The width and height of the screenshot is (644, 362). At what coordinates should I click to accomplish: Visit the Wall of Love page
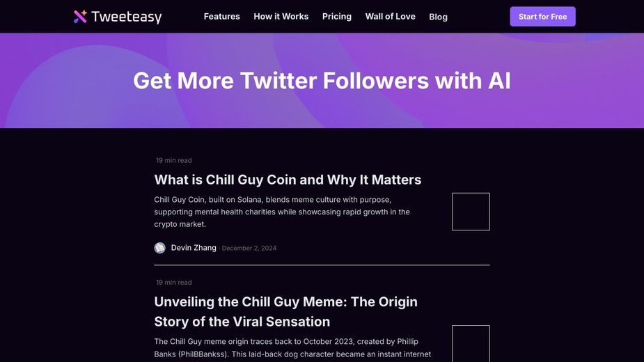[390, 16]
